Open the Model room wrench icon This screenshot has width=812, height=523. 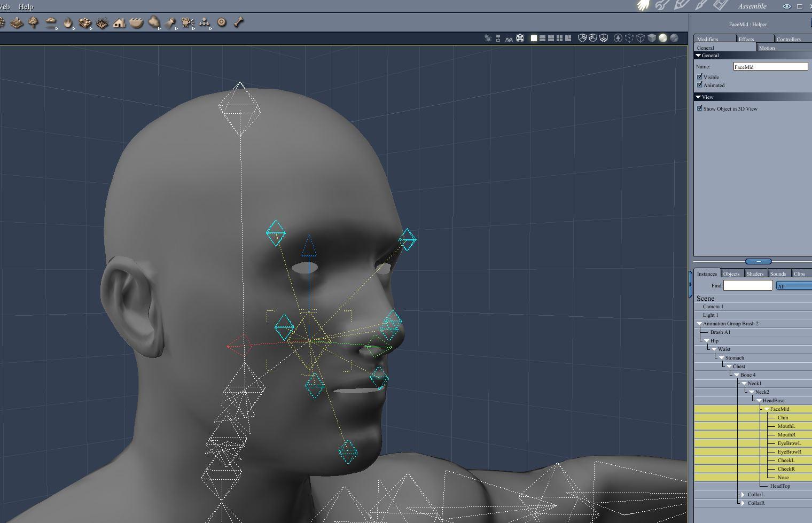pyautogui.click(x=663, y=6)
